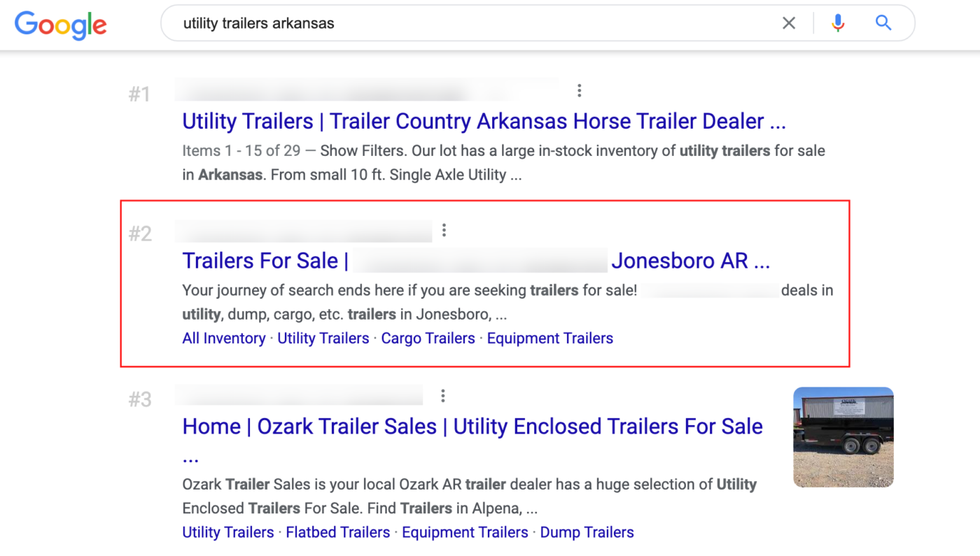Open Utility Trailers sitelink under Ozark result
The image size is (980, 556).
tap(228, 532)
